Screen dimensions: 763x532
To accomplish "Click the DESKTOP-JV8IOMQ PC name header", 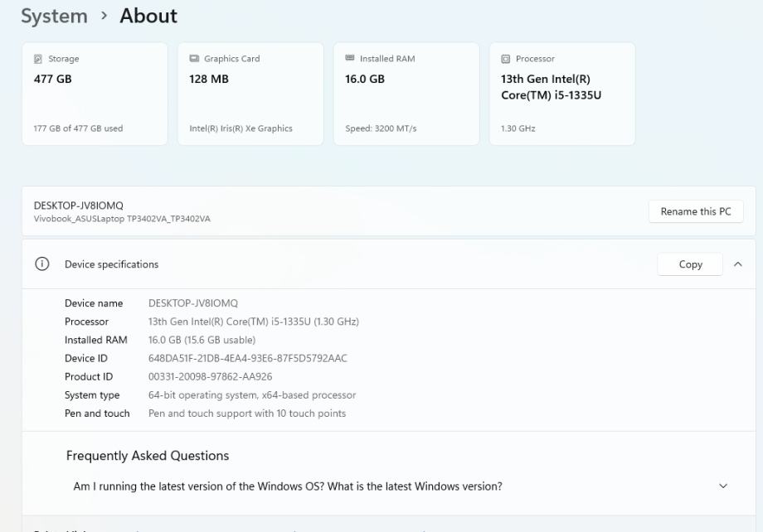I will [x=79, y=206].
